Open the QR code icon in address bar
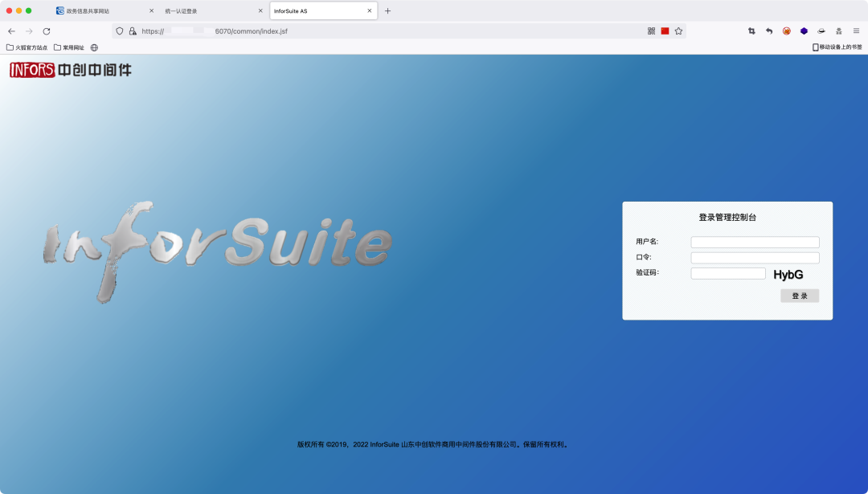Screen dimensions: 868x494 tap(652, 31)
